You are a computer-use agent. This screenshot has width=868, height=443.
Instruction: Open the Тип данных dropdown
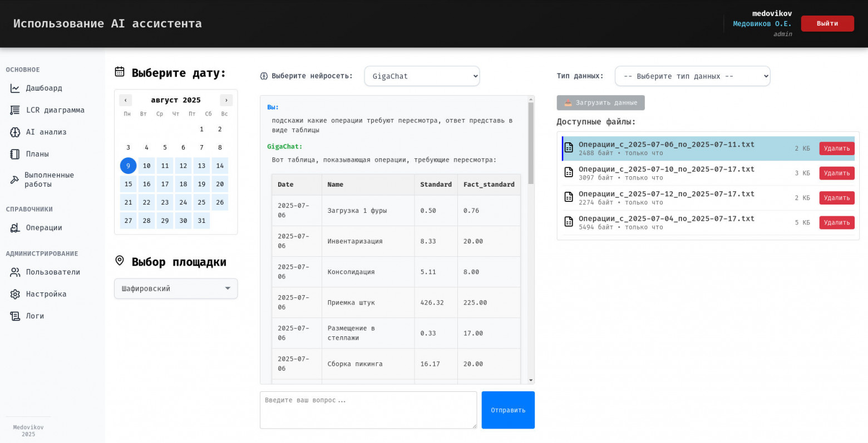click(x=692, y=76)
